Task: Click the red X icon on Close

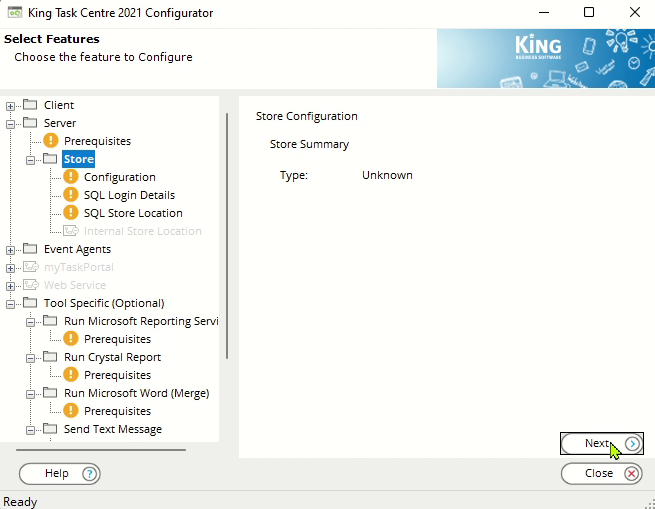Action: pos(632,473)
